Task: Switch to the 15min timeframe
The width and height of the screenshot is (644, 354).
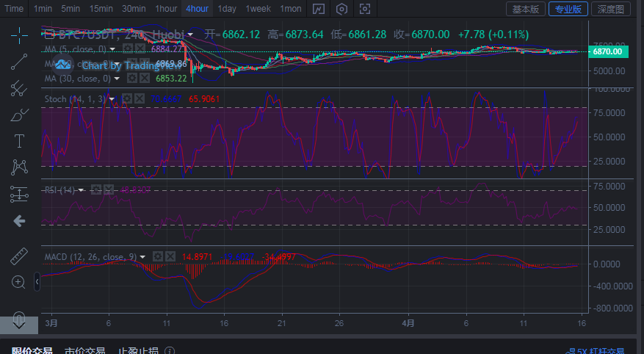Action: pos(101,9)
